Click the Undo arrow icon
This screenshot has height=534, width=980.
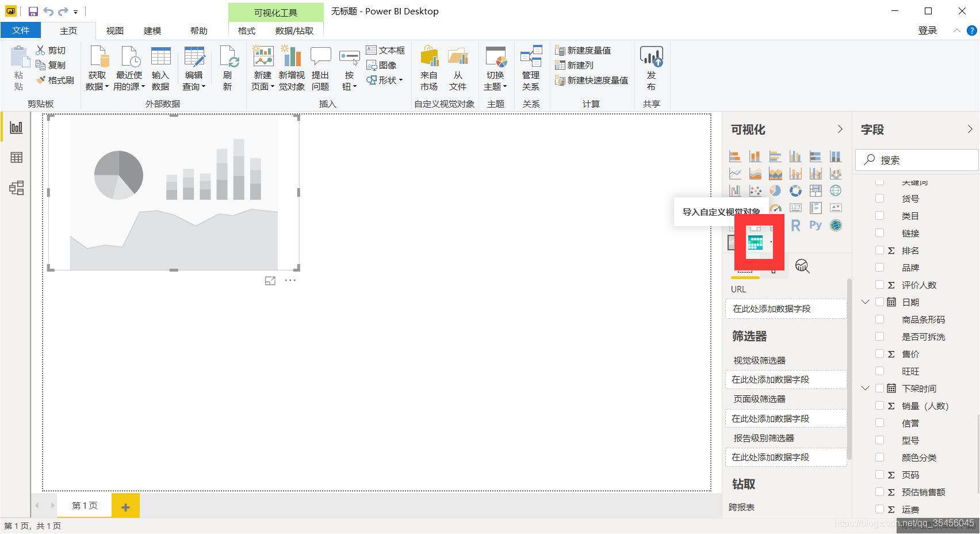(48, 12)
